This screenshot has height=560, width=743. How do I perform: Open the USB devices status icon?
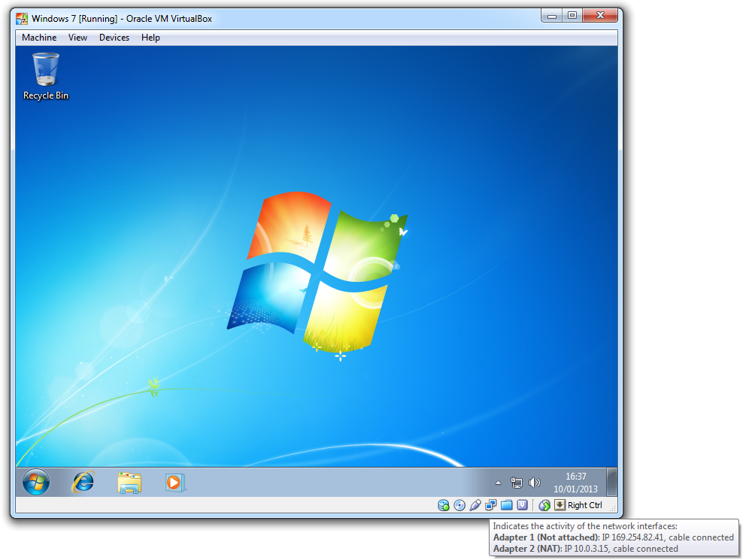(x=475, y=505)
